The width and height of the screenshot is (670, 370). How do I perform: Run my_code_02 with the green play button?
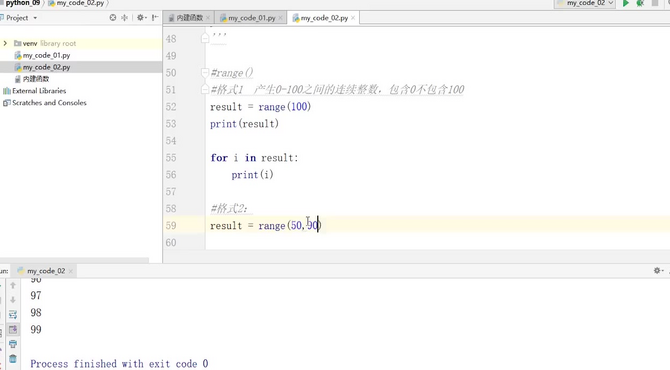coord(626,3)
